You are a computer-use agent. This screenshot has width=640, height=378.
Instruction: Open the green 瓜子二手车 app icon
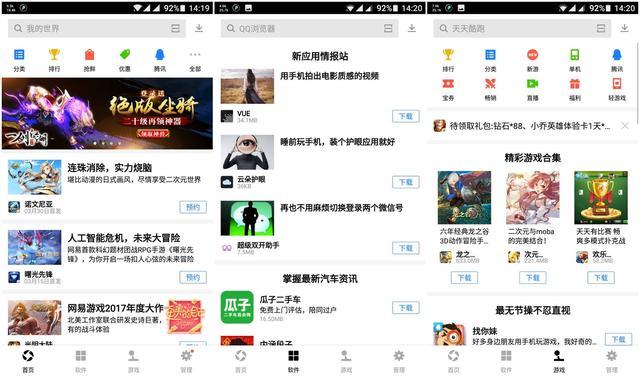pos(237,307)
